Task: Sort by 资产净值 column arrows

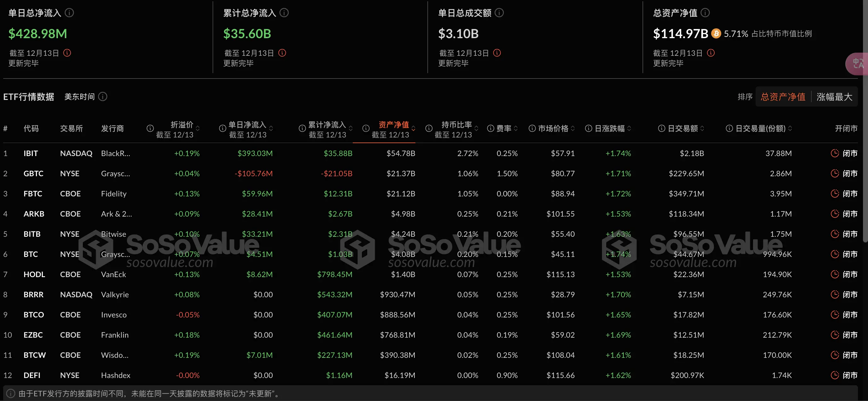Action: tap(414, 129)
